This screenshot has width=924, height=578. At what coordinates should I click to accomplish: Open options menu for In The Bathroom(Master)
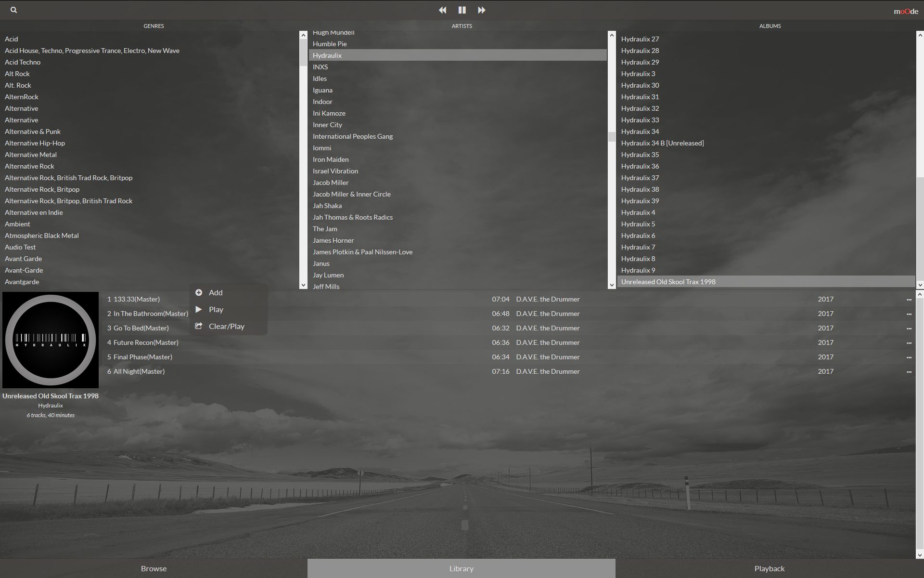tap(909, 314)
